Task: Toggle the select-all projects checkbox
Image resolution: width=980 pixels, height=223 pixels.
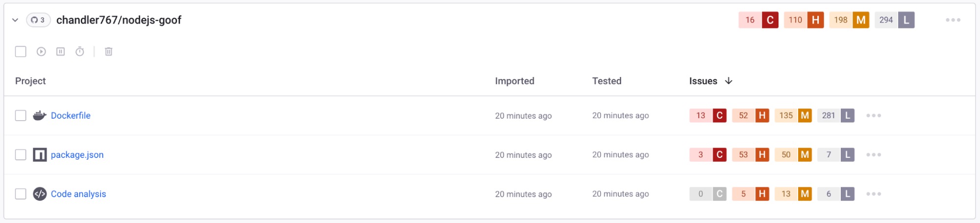Action: pyautogui.click(x=21, y=51)
